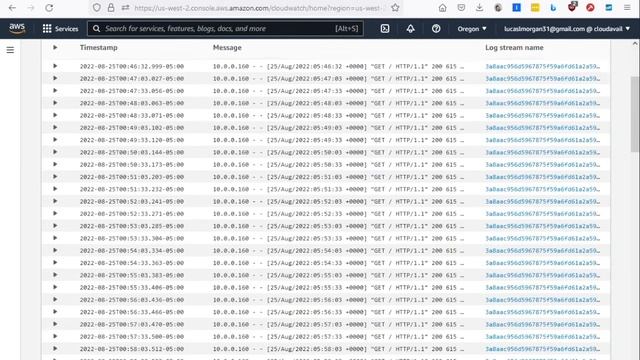Screen dimensions: 640x360
Task: Select timestamp 2022-08-25T00:52:33.271-05:00
Action: coord(132,214)
